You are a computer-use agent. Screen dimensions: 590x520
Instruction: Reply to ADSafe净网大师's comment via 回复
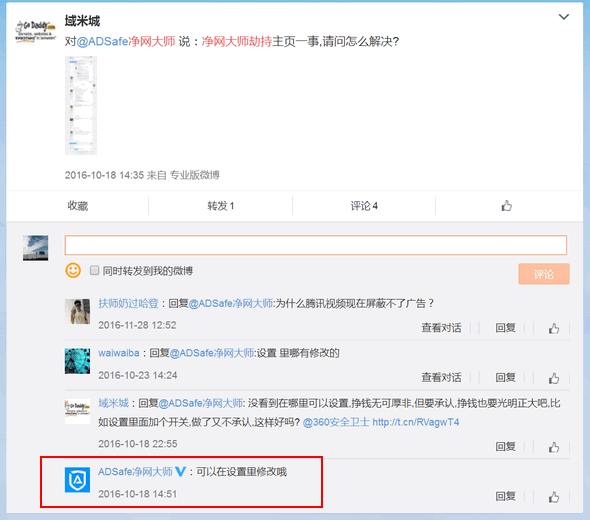(x=505, y=496)
